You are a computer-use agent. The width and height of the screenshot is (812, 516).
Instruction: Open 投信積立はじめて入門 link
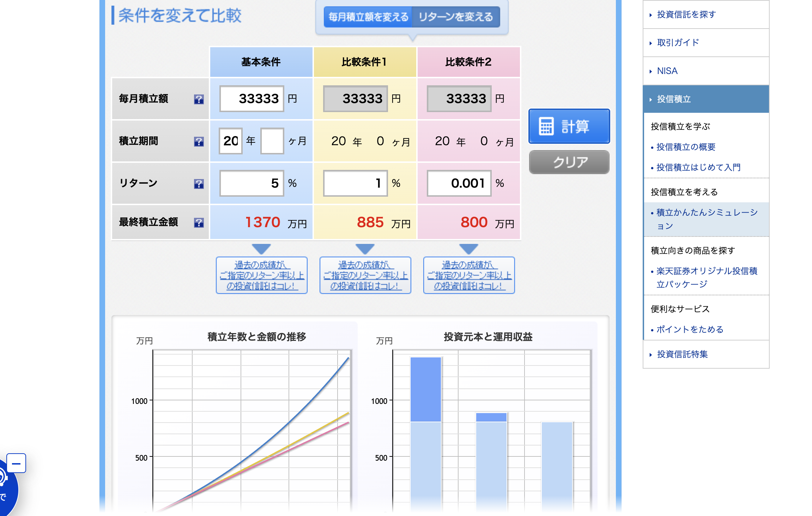(698, 167)
